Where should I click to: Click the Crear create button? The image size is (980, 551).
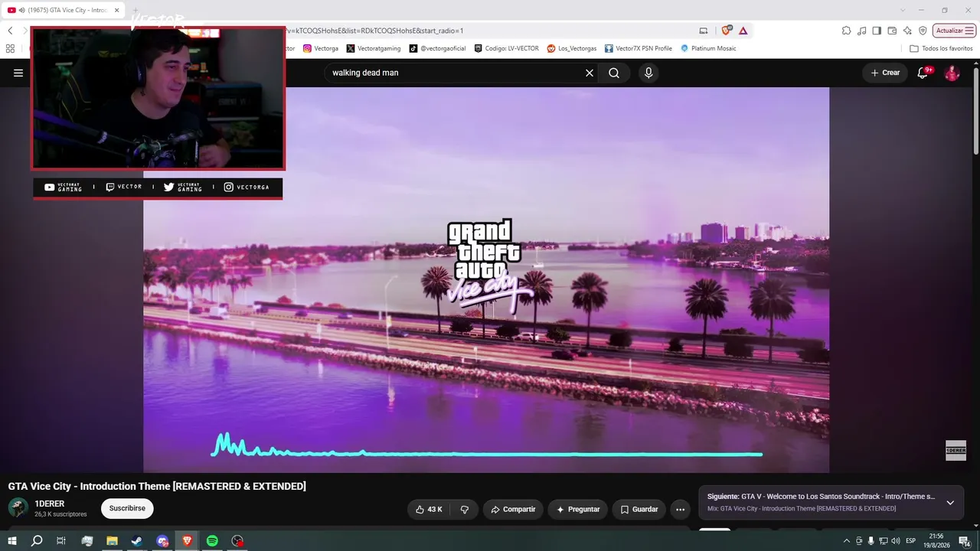click(885, 73)
